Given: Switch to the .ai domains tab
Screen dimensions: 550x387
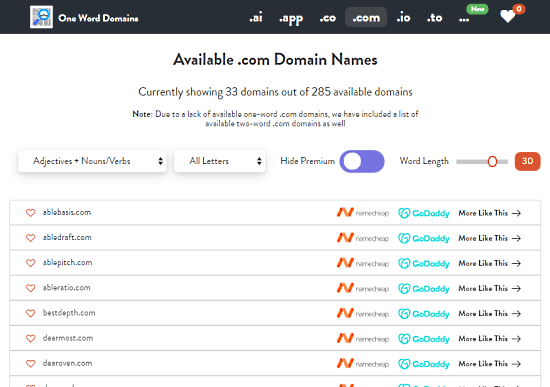Looking at the screenshot, I should (256, 17).
